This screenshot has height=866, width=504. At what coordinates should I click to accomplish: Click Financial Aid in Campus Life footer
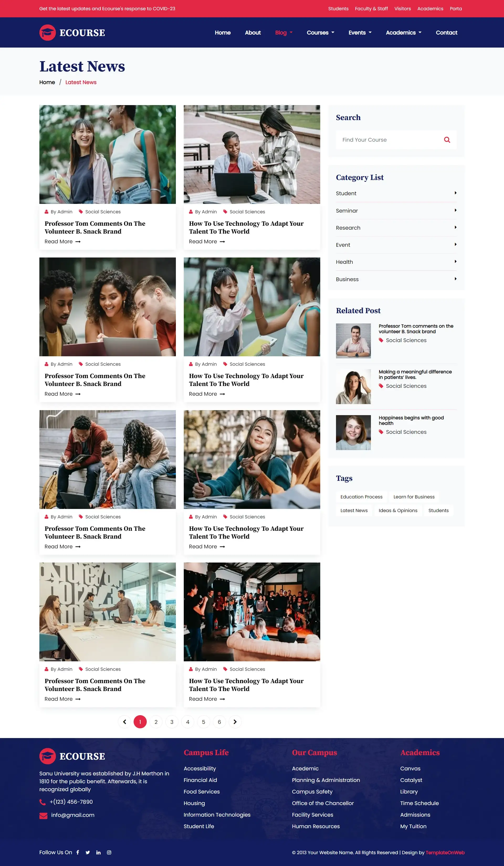pos(200,780)
